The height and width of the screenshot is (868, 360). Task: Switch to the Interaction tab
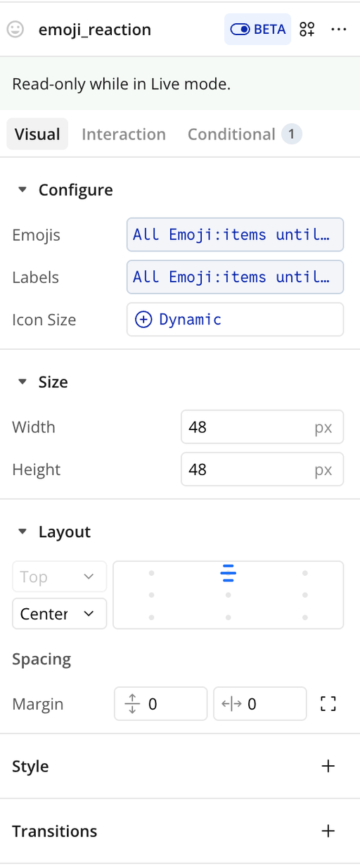(124, 134)
